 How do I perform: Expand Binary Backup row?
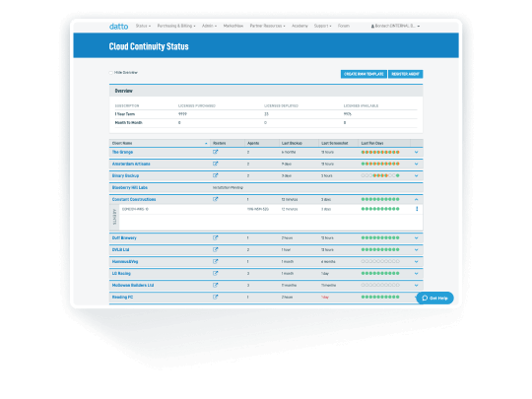pyautogui.click(x=417, y=176)
